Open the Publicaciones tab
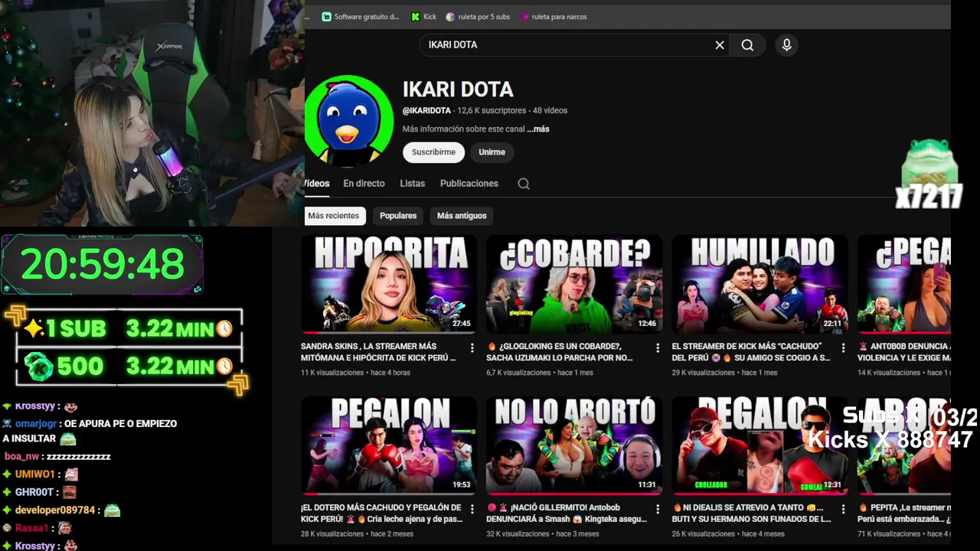This screenshot has width=980, height=551. pyautogui.click(x=469, y=184)
